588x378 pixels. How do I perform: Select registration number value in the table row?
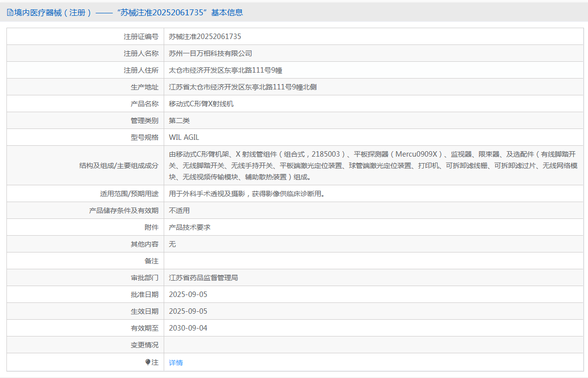(205, 37)
